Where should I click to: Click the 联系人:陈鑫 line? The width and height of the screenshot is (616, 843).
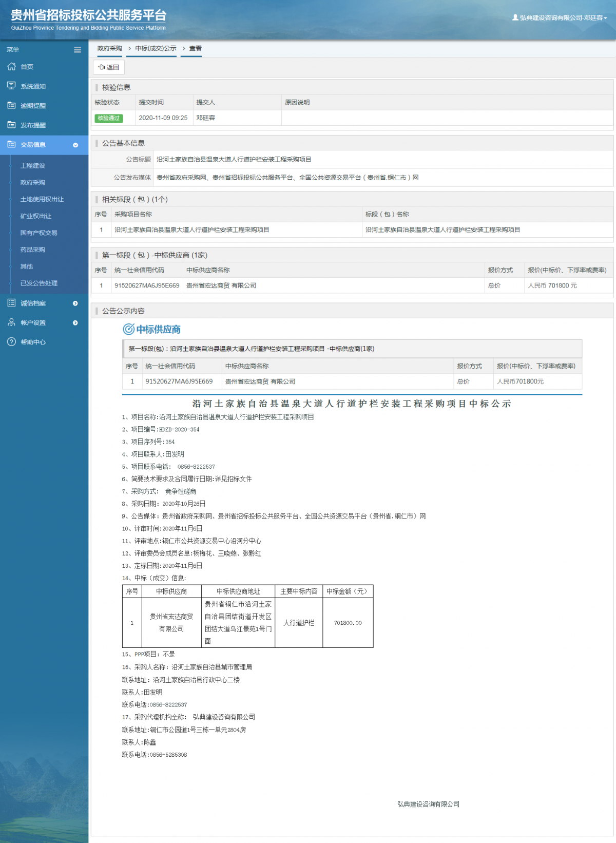pyautogui.click(x=139, y=742)
